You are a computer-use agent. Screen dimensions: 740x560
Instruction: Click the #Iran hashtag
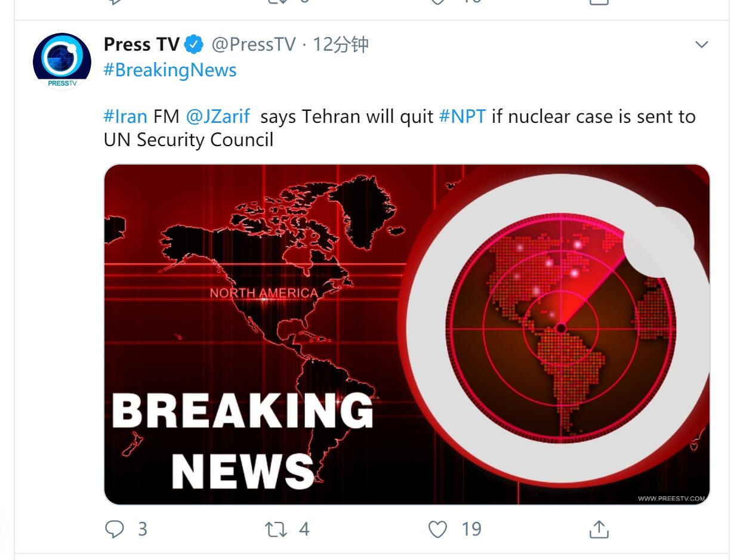(125, 116)
